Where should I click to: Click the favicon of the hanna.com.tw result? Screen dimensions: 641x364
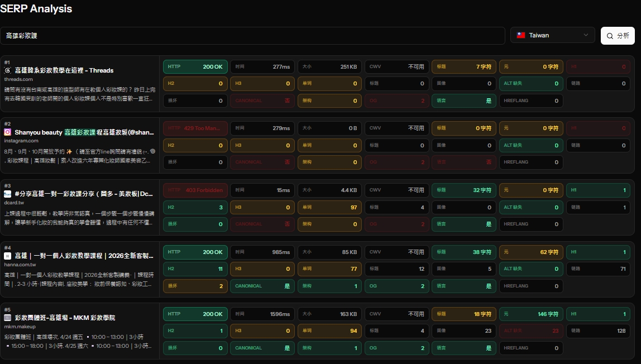(7, 256)
